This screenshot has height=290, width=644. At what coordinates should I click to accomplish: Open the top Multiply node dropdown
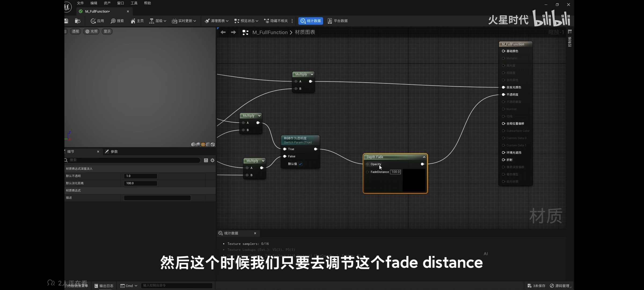312,74
